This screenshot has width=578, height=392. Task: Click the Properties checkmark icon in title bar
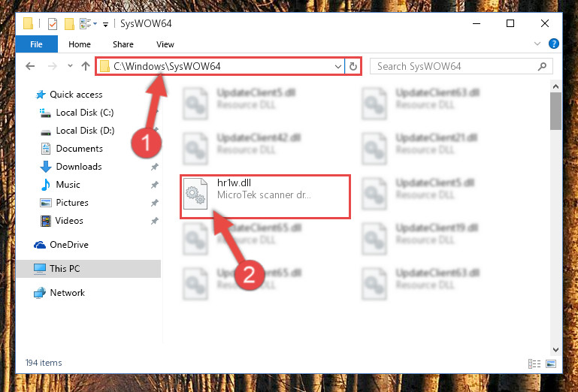pos(53,24)
